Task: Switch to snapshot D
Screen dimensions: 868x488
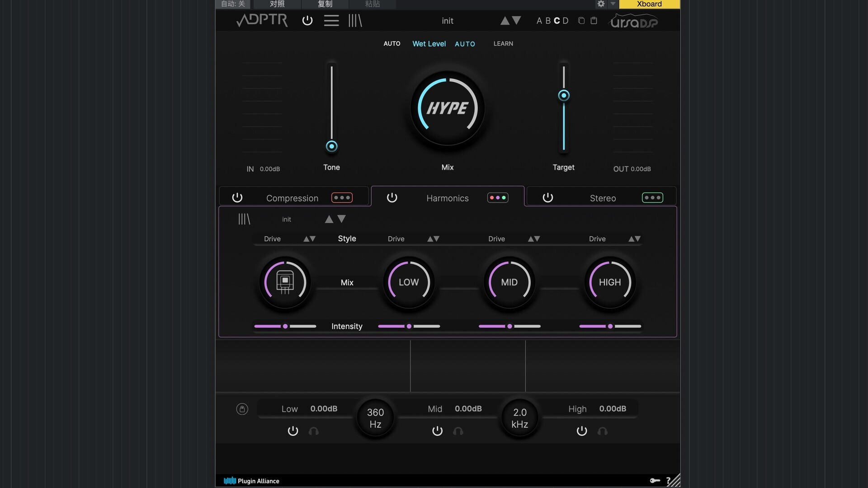Action: point(566,21)
